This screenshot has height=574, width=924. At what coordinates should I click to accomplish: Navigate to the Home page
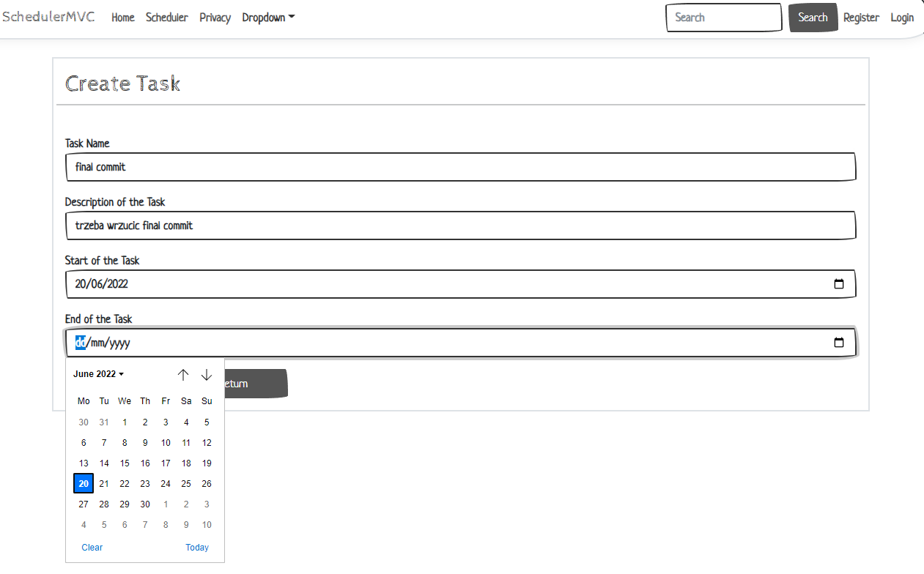[x=122, y=18]
